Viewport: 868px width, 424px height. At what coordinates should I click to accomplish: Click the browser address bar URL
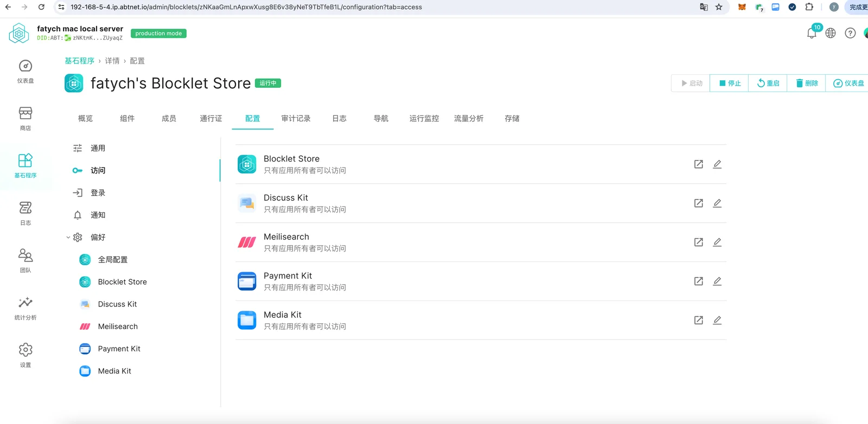click(x=246, y=7)
